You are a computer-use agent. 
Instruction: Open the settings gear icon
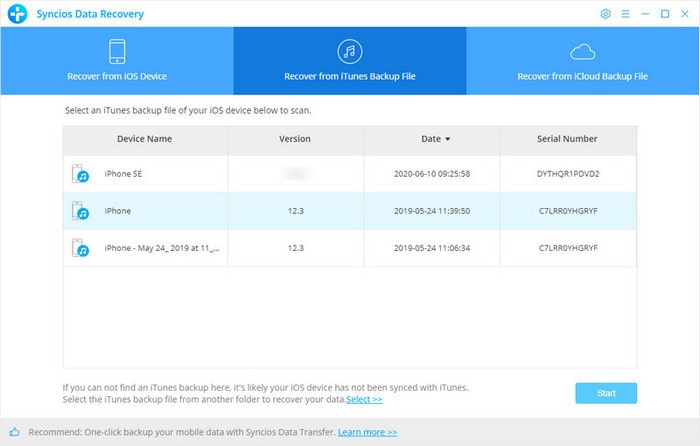pos(605,14)
